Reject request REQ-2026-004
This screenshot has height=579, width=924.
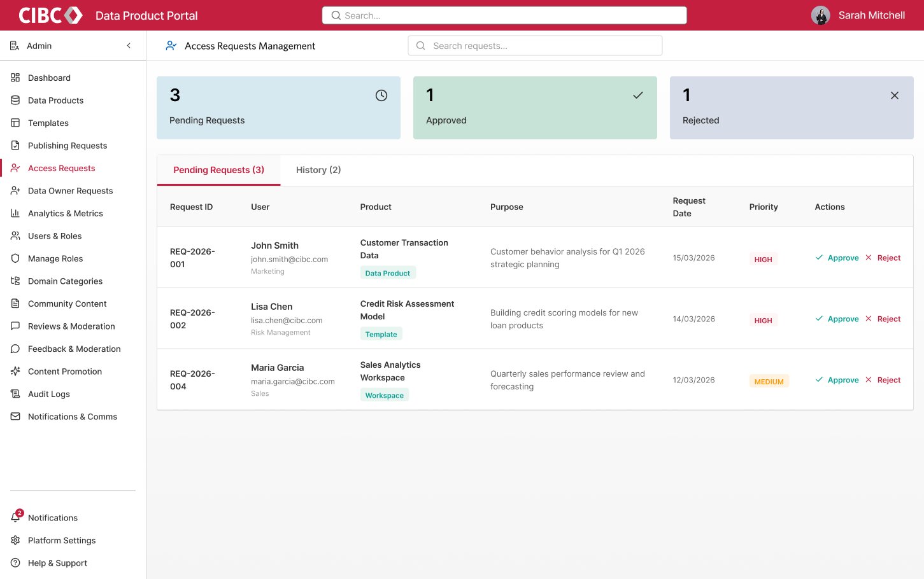pos(883,380)
